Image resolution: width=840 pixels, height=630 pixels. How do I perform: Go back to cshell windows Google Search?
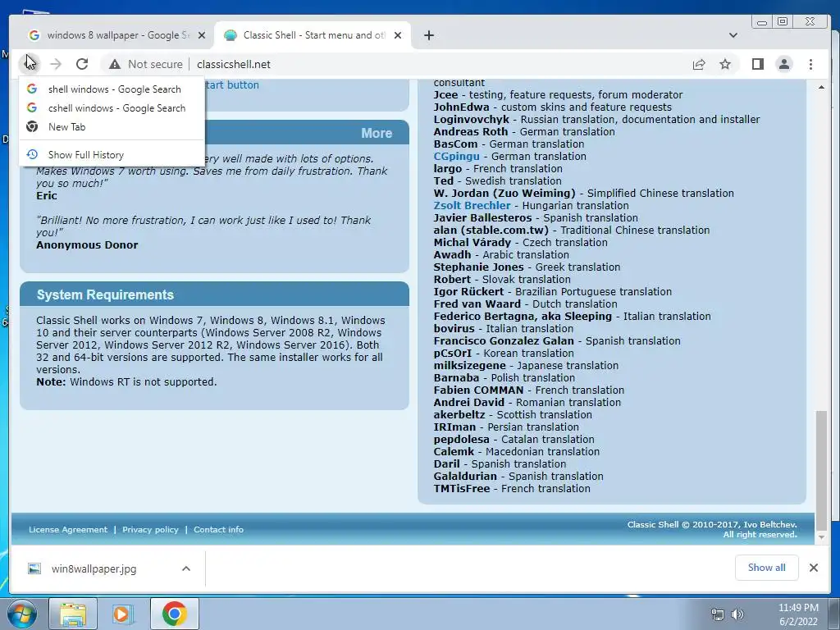(112, 107)
